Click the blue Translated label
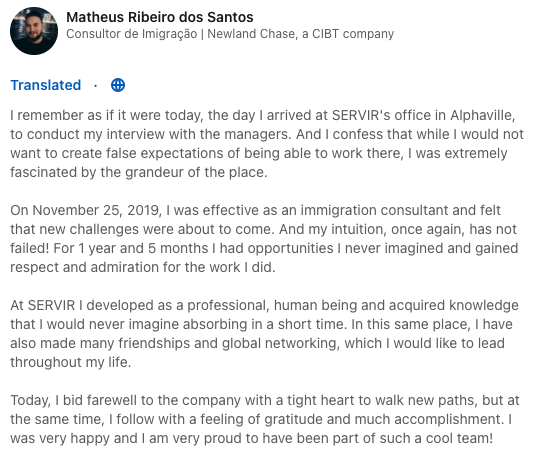536x451 pixels. [45, 85]
